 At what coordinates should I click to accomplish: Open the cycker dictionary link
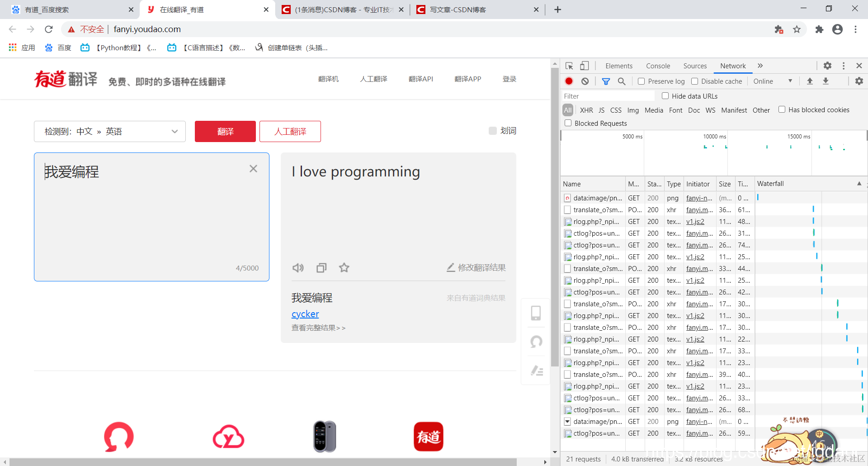coord(305,314)
